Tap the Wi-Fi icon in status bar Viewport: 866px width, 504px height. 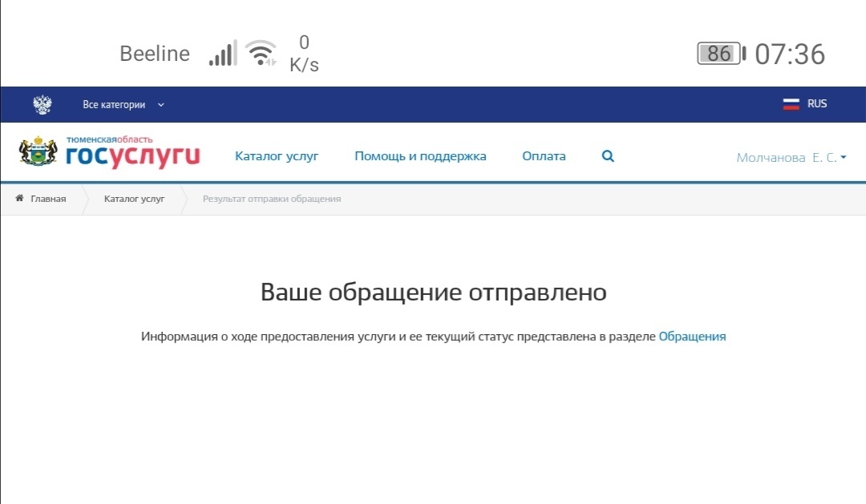(x=261, y=54)
